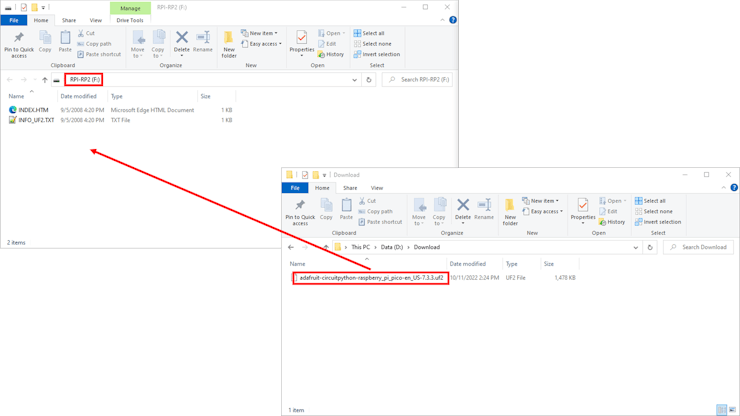
Task: Click Copy icon in RPI-RP2 window ribbon
Action: (x=45, y=42)
